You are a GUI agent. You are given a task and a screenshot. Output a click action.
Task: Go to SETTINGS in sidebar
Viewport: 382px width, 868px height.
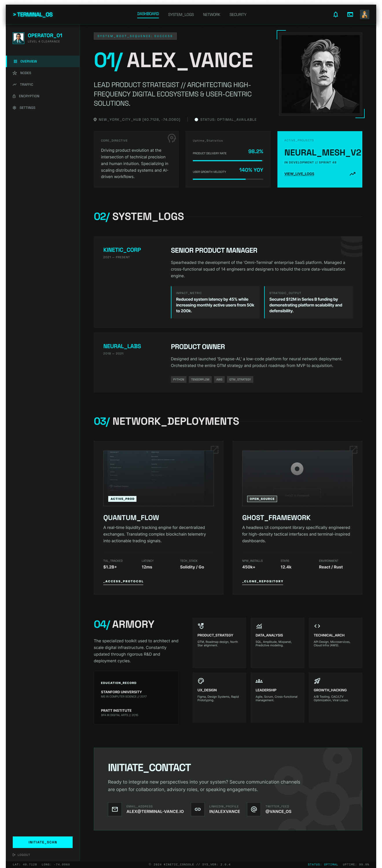(27, 108)
